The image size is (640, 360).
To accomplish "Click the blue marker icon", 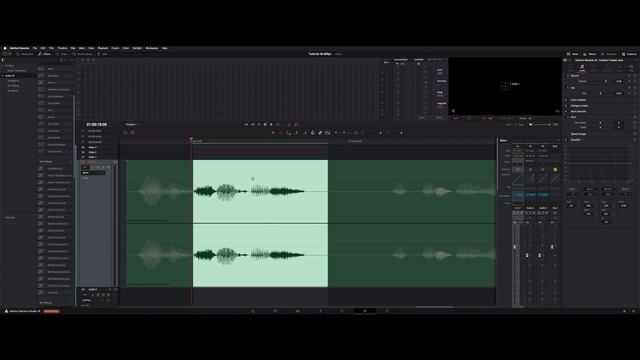I will (x=344, y=133).
